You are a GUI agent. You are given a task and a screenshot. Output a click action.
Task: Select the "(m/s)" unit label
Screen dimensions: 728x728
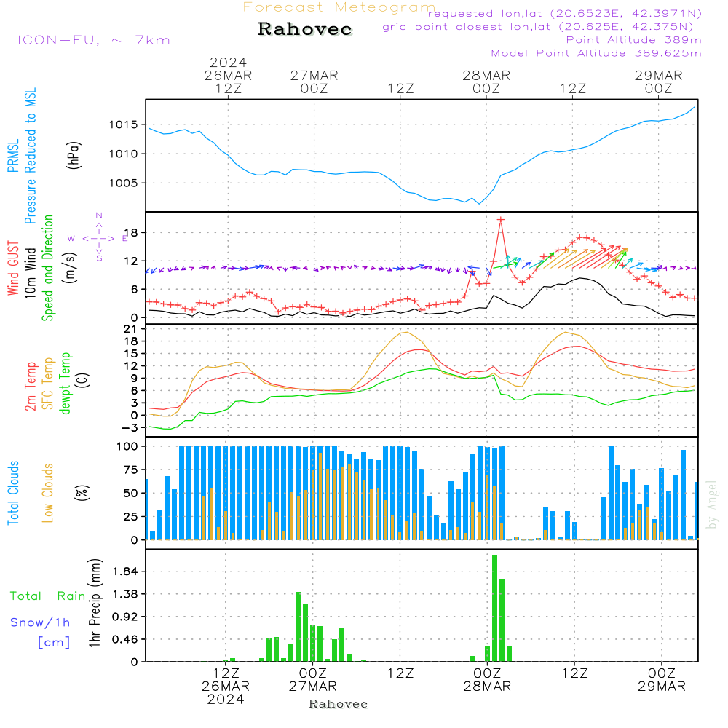point(70,268)
